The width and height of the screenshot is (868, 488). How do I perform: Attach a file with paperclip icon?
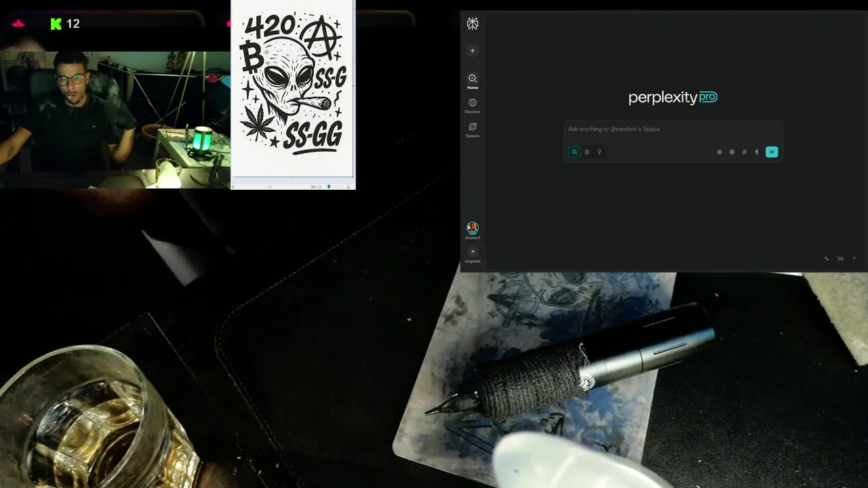[744, 152]
